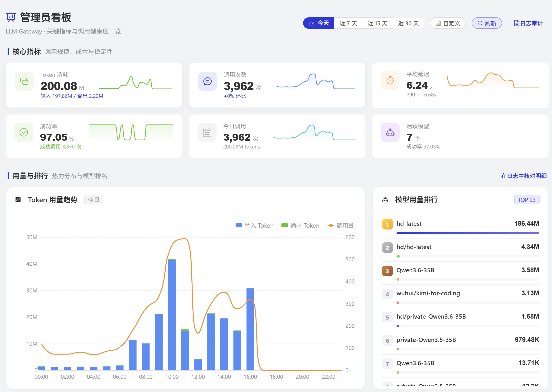Image resolution: width=552 pixels, height=392 pixels.
Task: Click the 200.08M tokens text
Action: (242, 147)
